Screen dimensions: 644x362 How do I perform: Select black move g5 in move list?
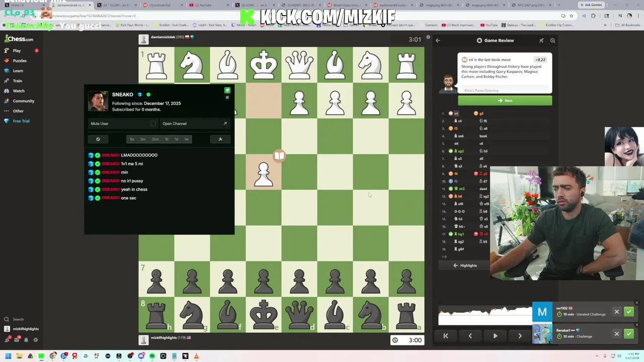click(479, 114)
